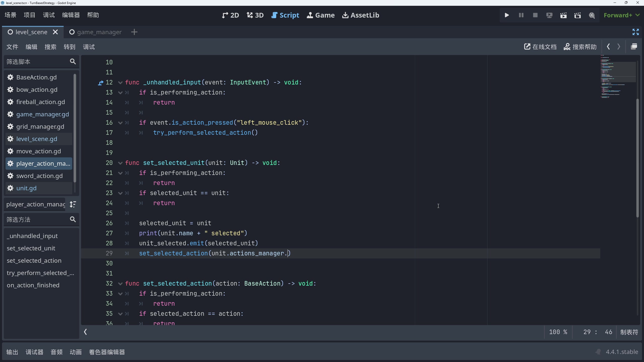Viewport: 644px width, 362px height.
Task: Switch to the game_manager script tab
Action: click(x=99, y=32)
